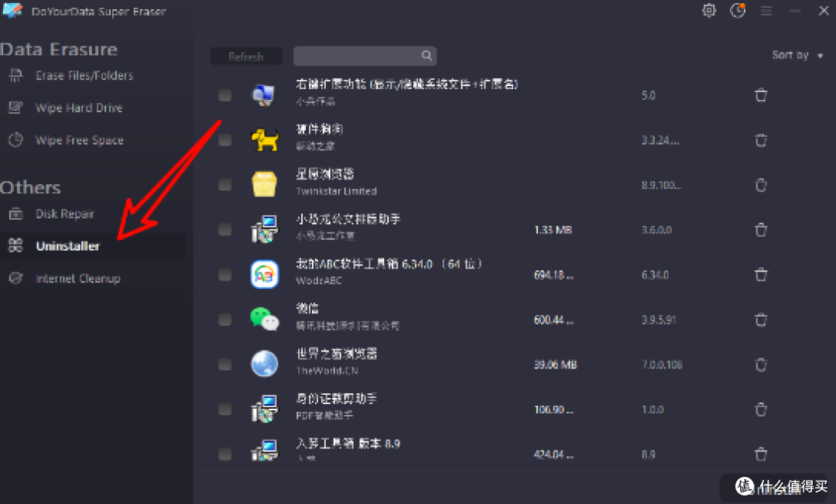The image size is (836, 504).
Task: Click trash icon for WeChat row
Action: pyautogui.click(x=761, y=320)
